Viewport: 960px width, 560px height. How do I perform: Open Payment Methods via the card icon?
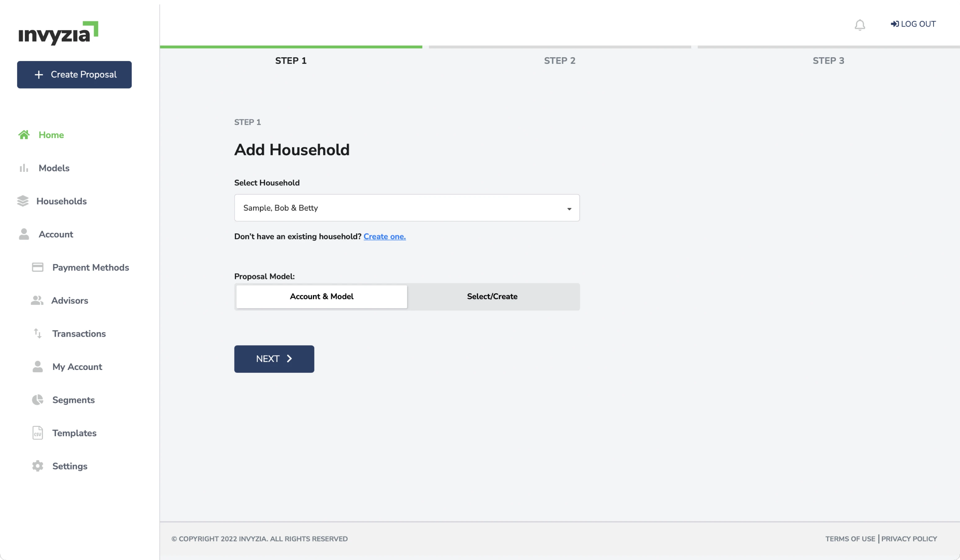point(38,267)
